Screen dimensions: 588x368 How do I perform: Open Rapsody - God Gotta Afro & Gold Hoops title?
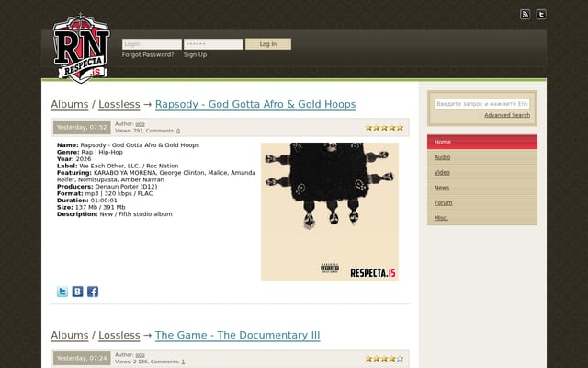point(255,104)
